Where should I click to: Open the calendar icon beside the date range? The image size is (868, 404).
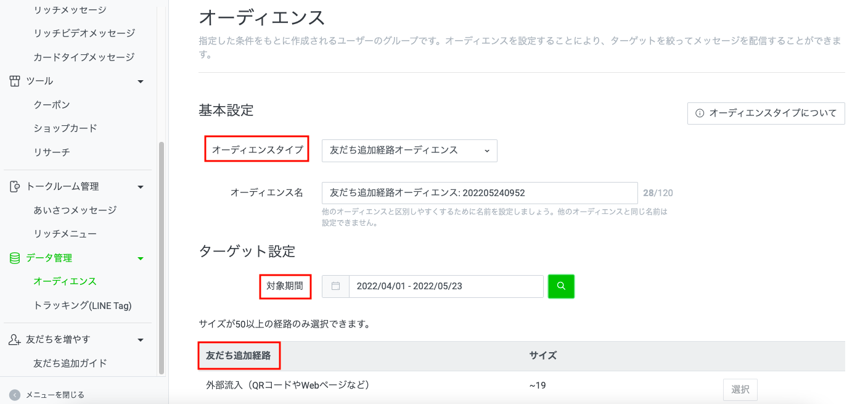334,286
